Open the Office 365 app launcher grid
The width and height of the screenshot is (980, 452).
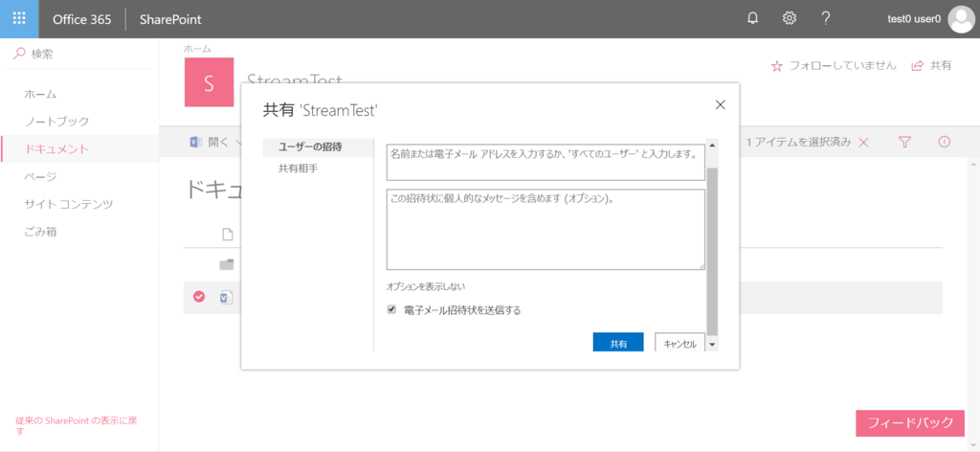(x=19, y=19)
